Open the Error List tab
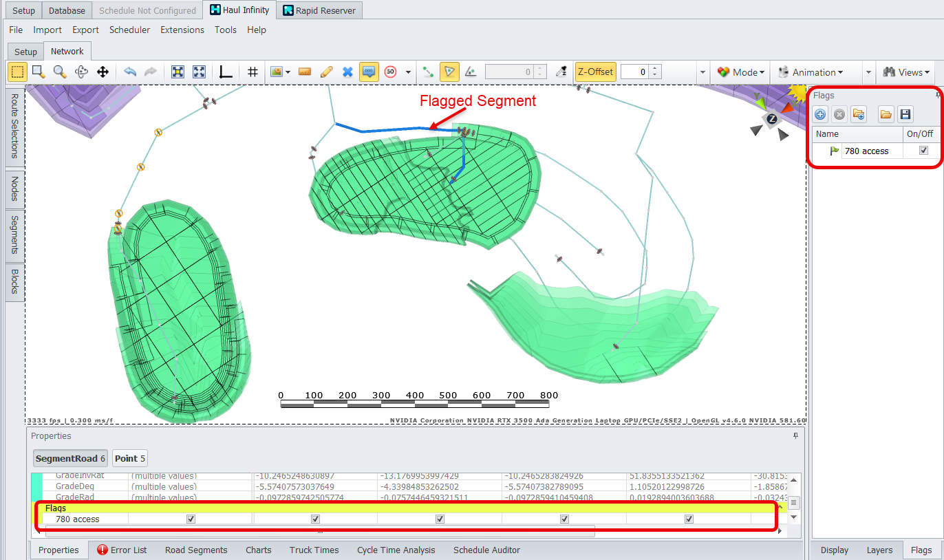 pyautogui.click(x=122, y=550)
